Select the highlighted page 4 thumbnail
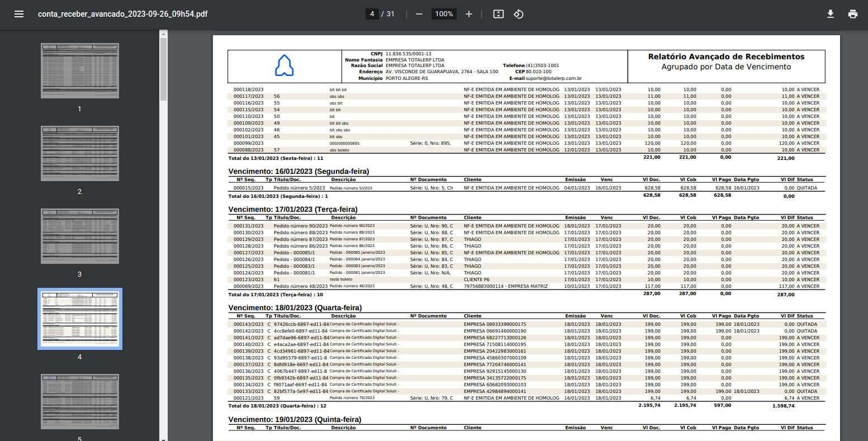The height and width of the screenshot is (441, 868). pyautogui.click(x=80, y=319)
